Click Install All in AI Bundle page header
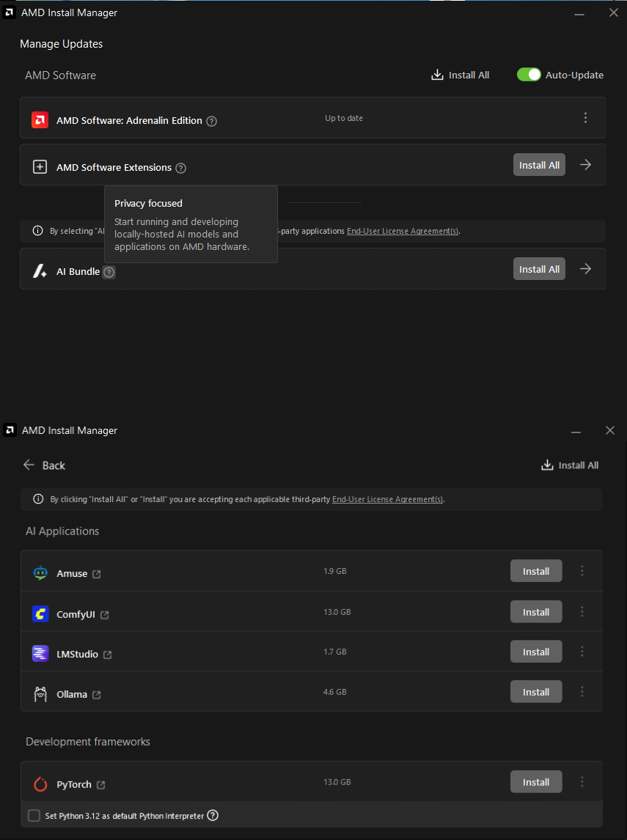The width and height of the screenshot is (627, 840). 570,465
